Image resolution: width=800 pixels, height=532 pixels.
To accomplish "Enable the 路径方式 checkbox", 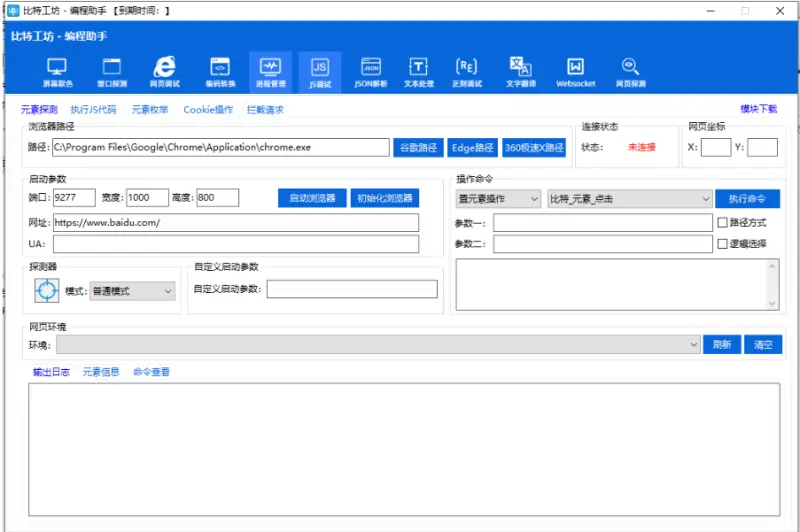I will 723,222.
